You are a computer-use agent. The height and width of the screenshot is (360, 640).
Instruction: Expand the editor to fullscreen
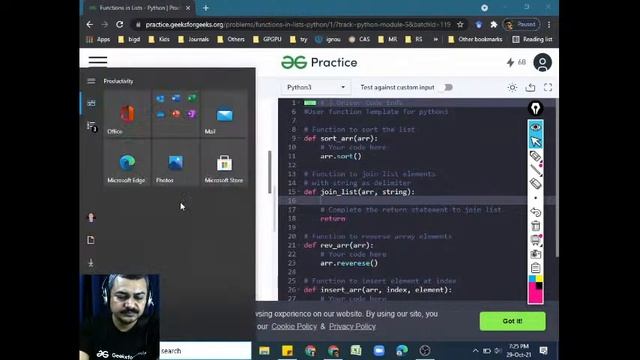point(548,87)
